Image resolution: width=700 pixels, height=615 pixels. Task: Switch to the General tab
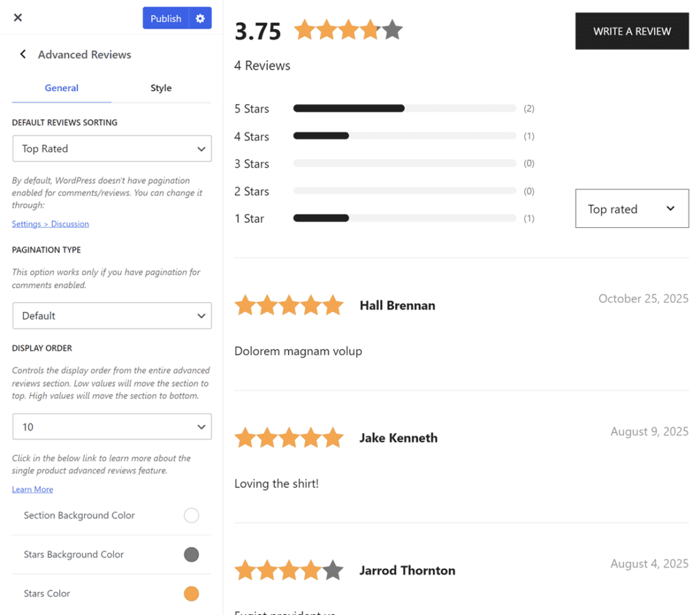point(62,88)
